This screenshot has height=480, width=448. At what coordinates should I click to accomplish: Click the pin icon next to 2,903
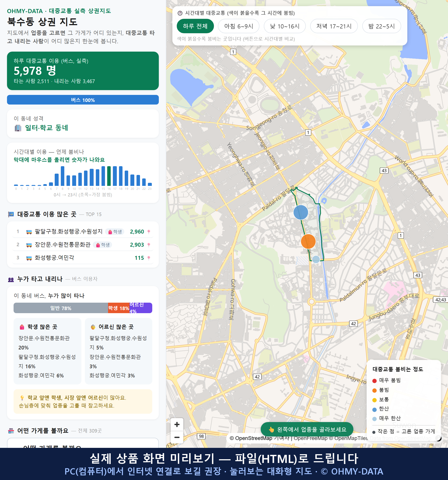click(x=149, y=245)
